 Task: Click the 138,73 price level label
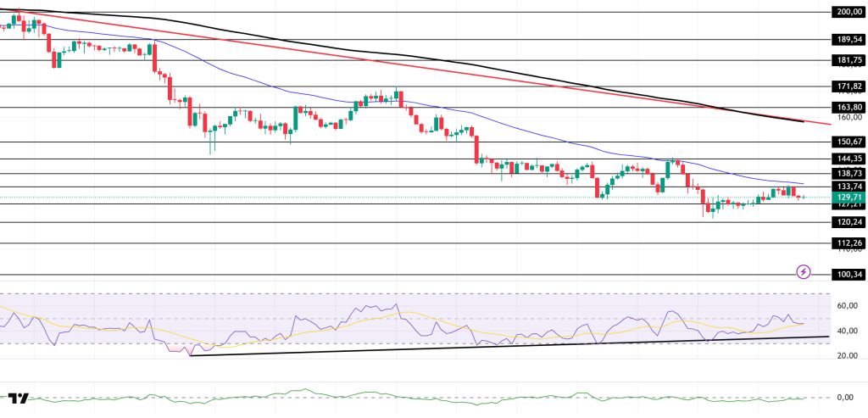coord(848,173)
